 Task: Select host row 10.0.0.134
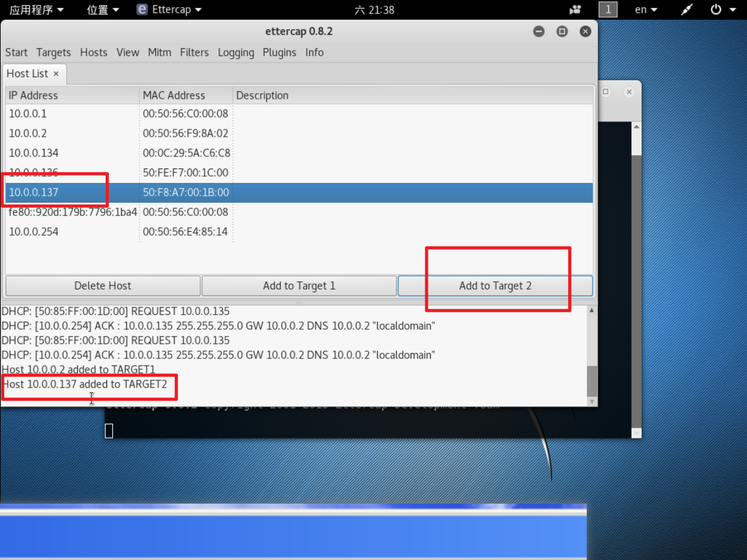point(299,153)
